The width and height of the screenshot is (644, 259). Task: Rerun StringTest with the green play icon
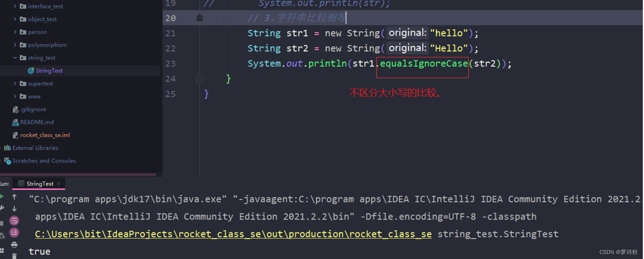[x=2, y=197]
